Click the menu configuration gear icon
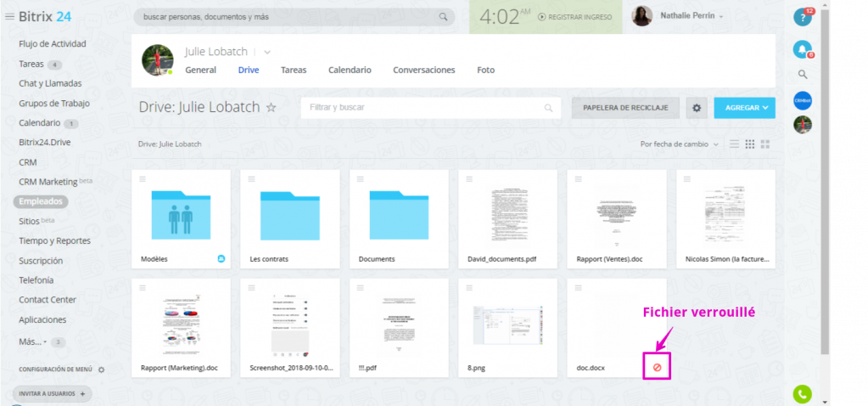 [101, 369]
